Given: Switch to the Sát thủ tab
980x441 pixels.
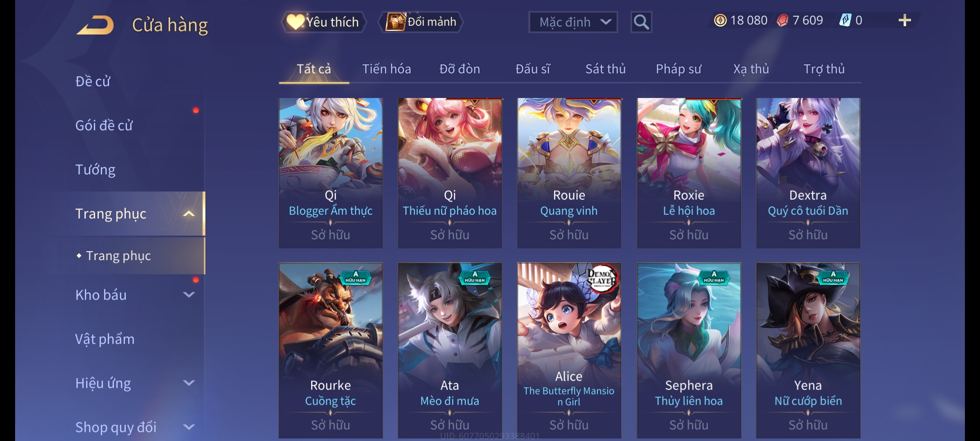Looking at the screenshot, I should tap(606, 69).
